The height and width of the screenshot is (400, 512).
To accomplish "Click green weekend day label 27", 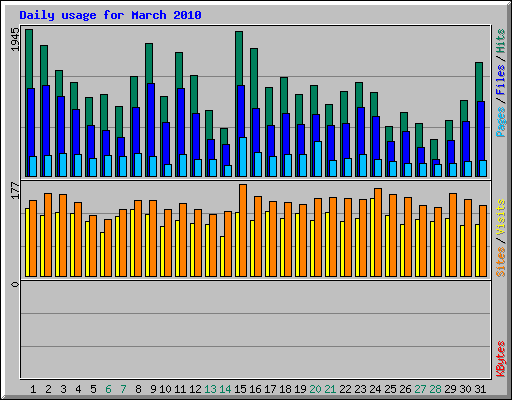I will tap(420, 389).
